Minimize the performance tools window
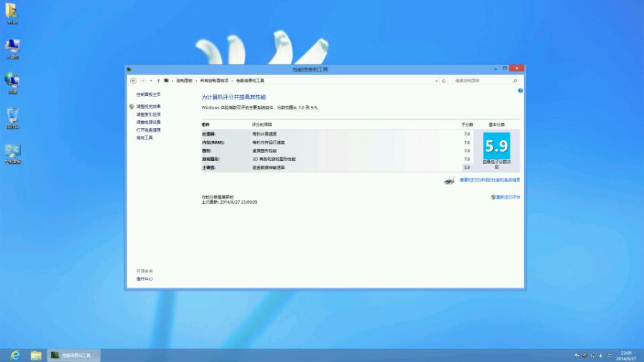Image resolution: width=644 pixels, height=362 pixels. pos(496,69)
